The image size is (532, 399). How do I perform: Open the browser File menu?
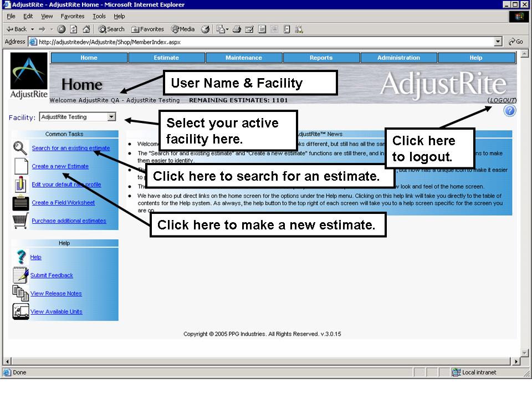(x=11, y=16)
